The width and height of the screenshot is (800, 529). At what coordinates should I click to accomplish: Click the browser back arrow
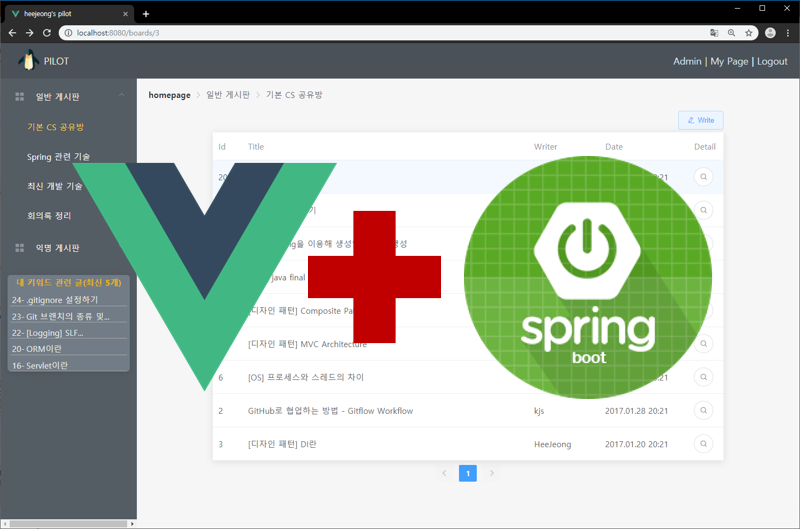pos(12,33)
